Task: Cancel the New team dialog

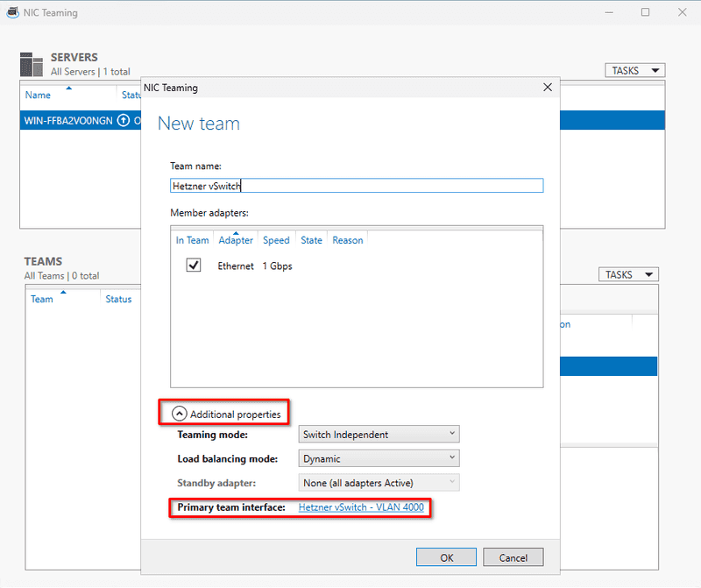Action: 513,556
